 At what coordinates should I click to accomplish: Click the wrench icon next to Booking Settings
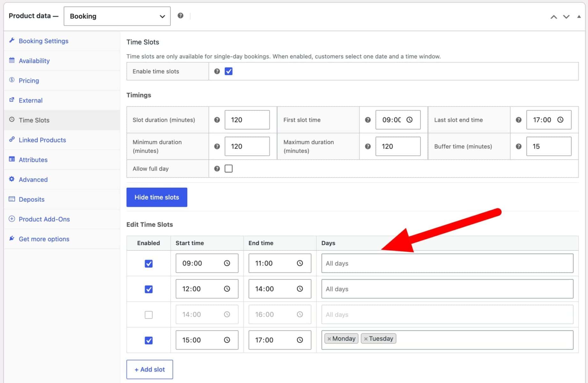(x=12, y=40)
